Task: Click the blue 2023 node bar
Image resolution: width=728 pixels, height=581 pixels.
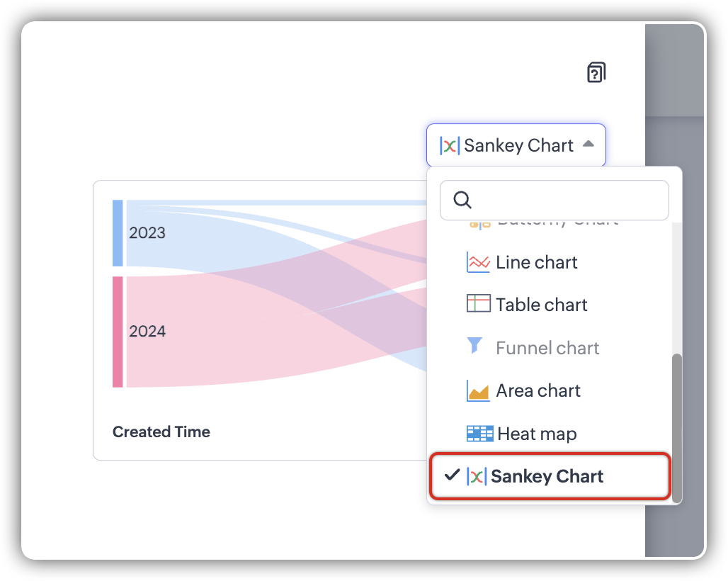Action: click(x=118, y=233)
